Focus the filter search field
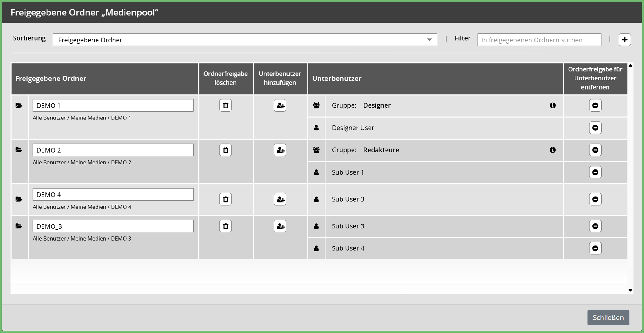Image resolution: width=644 pixels, height=333 pixels. coord(539,40)
